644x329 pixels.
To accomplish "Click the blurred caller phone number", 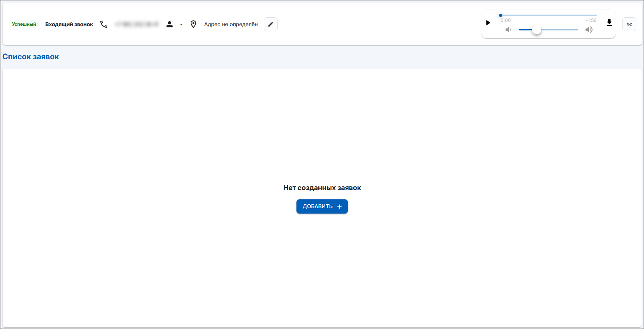I will pos(137,24).
